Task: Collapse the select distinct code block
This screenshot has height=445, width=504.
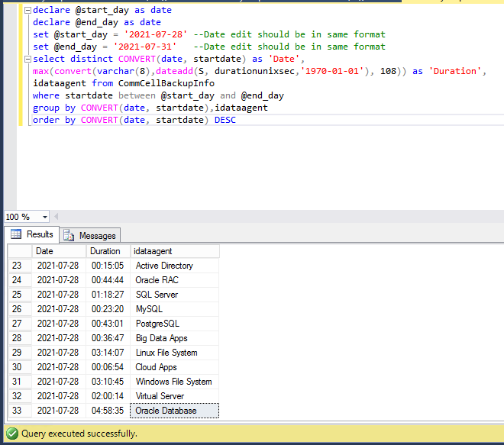Action: pos(27,59)
